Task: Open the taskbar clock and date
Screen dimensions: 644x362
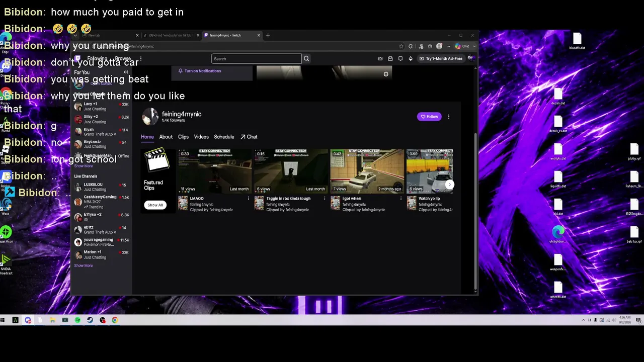Action: click(x=624, y=320)
